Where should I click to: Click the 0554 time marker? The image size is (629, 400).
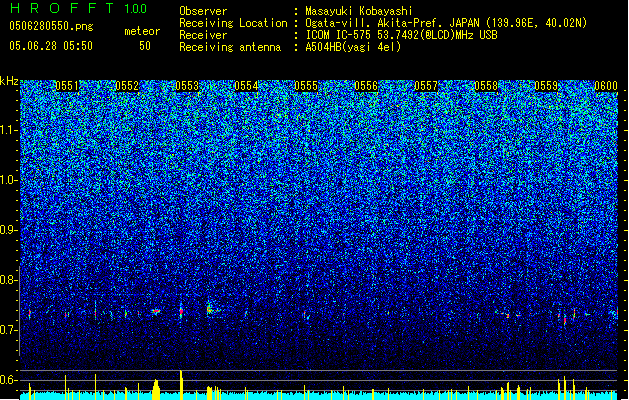point(246,86)
